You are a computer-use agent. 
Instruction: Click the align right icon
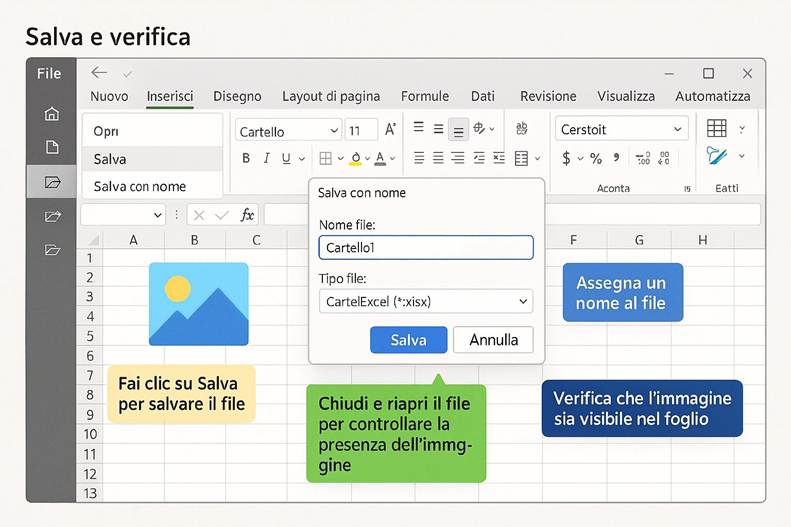458,158
